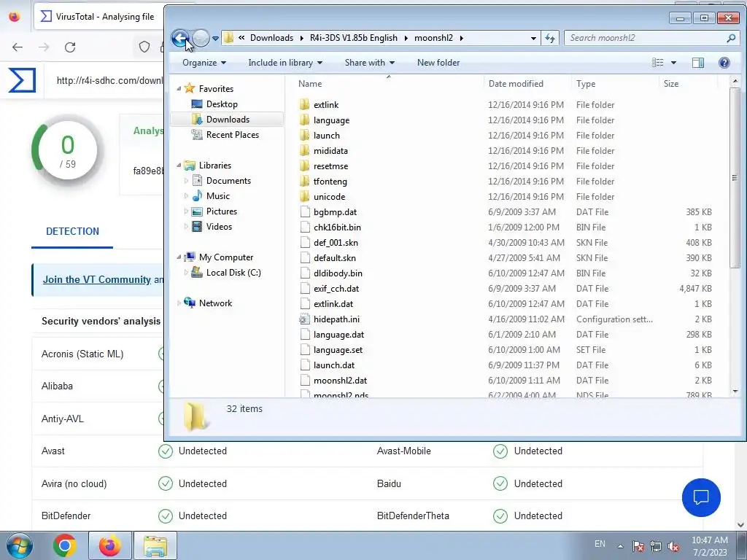Open the Organize menu

pos(204,63)
